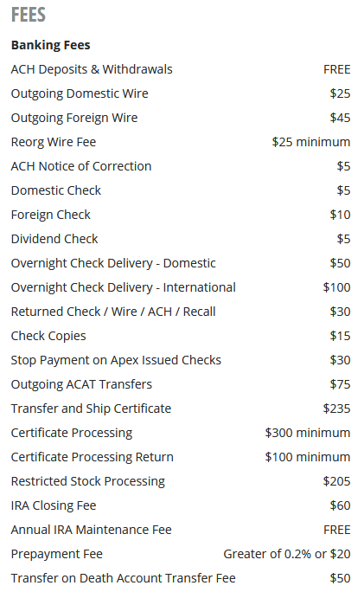The image size is (364, 592).
Task: Click the FEES heading
Action: [29, 15]
